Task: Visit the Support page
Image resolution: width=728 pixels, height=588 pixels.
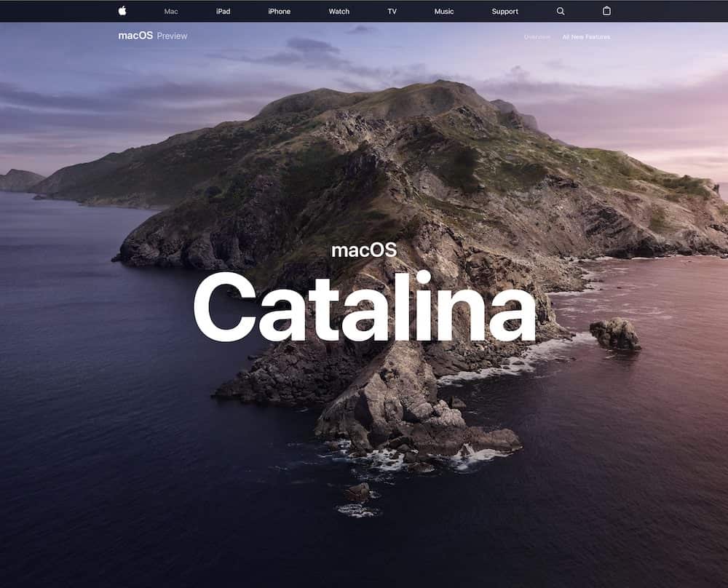Action: (x=505, y=12)
